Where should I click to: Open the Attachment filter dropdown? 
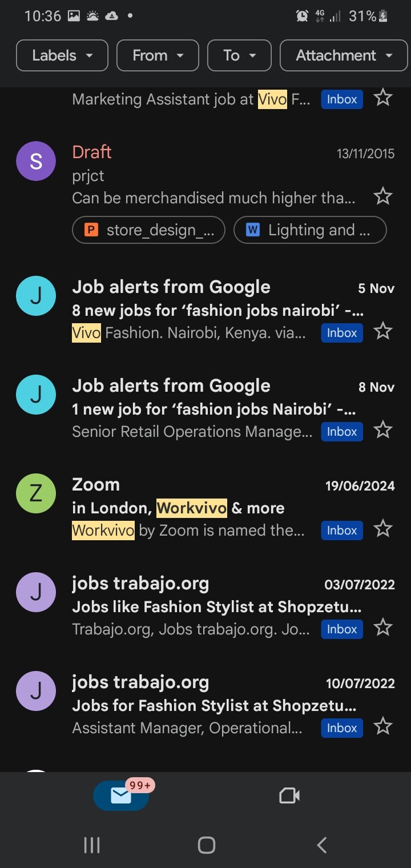[344, 55]
